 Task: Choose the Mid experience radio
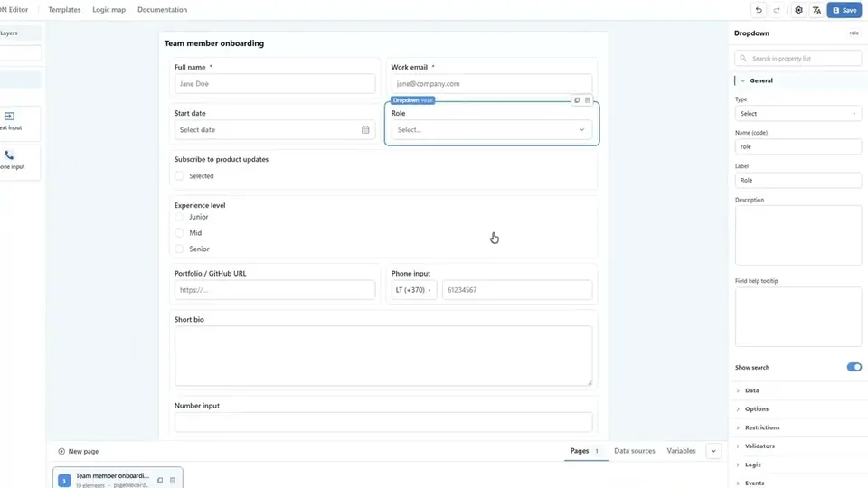click(179, 233)
